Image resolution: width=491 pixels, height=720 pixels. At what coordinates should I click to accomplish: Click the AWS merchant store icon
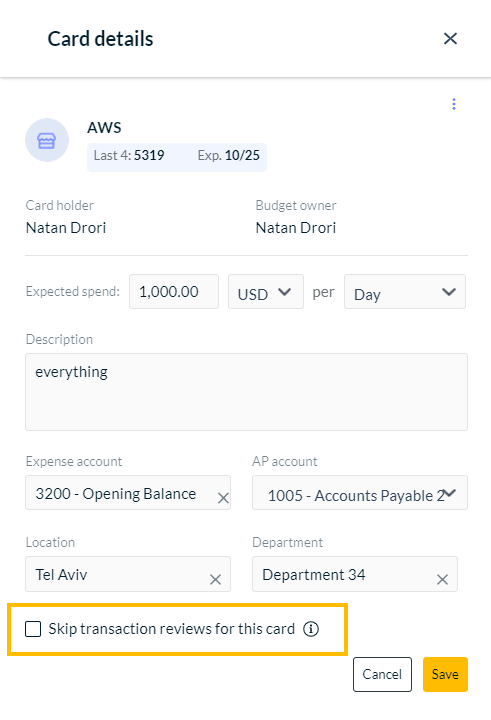47,141
